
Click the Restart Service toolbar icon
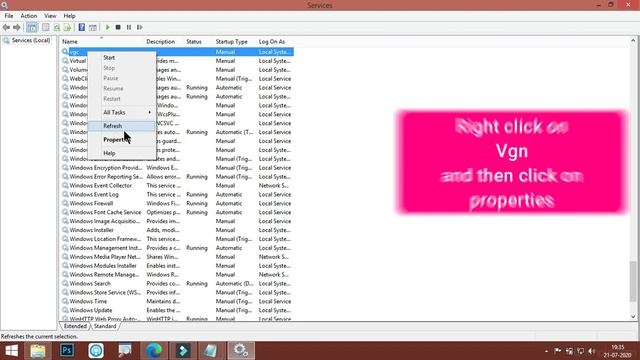pyautogui.click(x=140, y=27)
